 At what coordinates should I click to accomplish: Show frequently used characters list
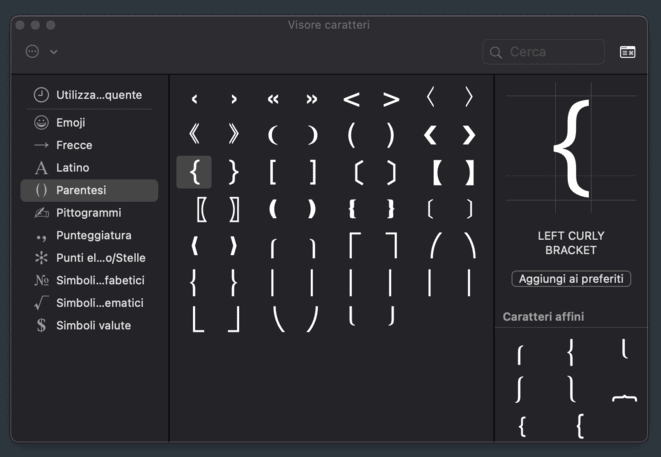pyautogui.click(x=98, y=95)
